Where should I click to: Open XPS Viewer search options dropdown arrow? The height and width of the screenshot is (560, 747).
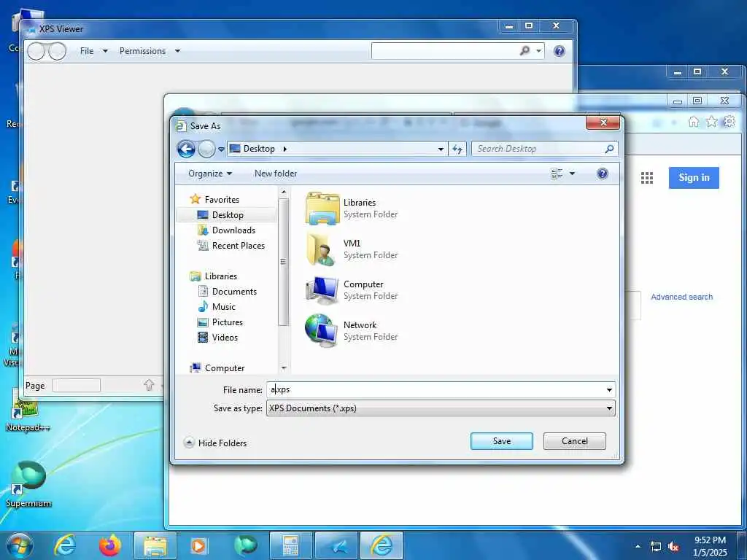(538, 50)
